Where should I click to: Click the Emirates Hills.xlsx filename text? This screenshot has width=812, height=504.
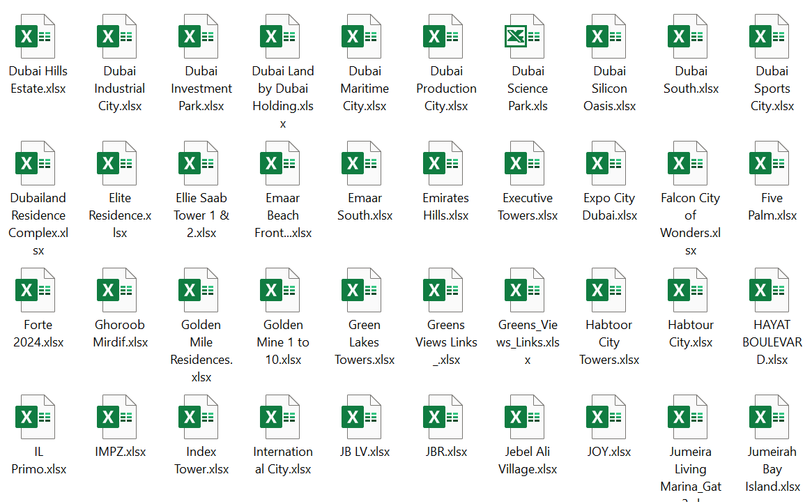[446, 206]
